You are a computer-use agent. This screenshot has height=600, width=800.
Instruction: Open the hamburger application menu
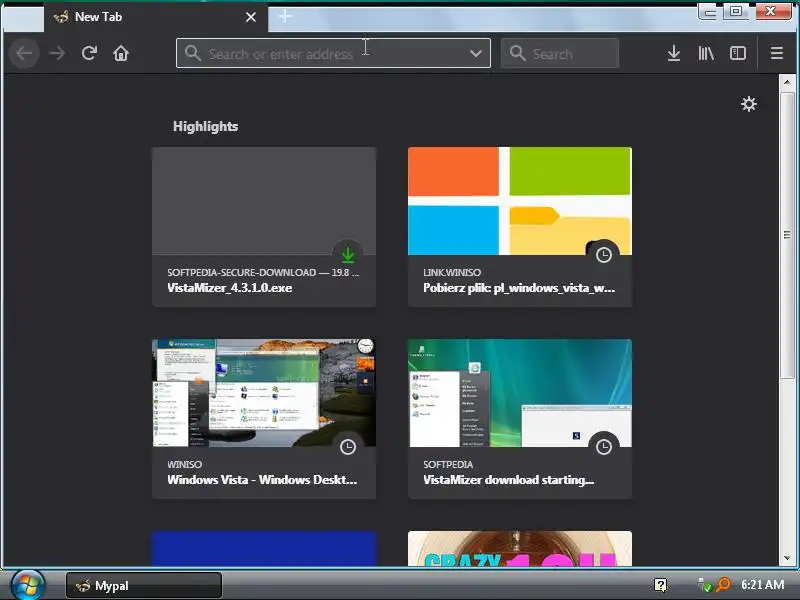point(777,53)
